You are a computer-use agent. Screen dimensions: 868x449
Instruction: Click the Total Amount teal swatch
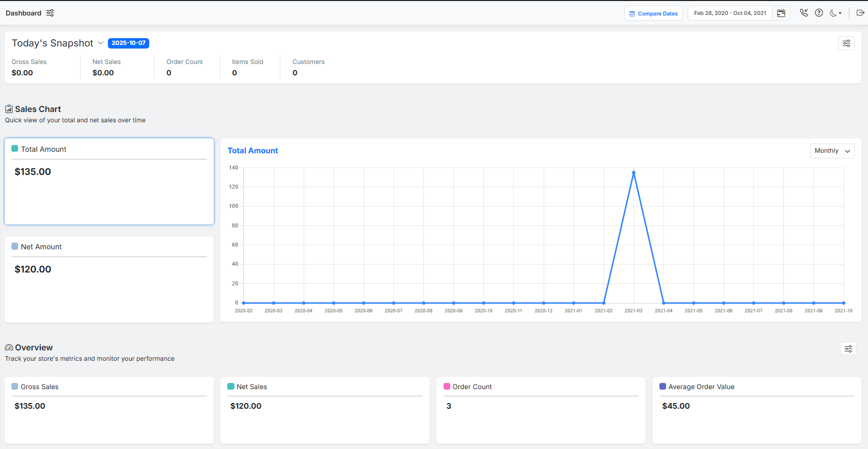(x=15, y=149)
